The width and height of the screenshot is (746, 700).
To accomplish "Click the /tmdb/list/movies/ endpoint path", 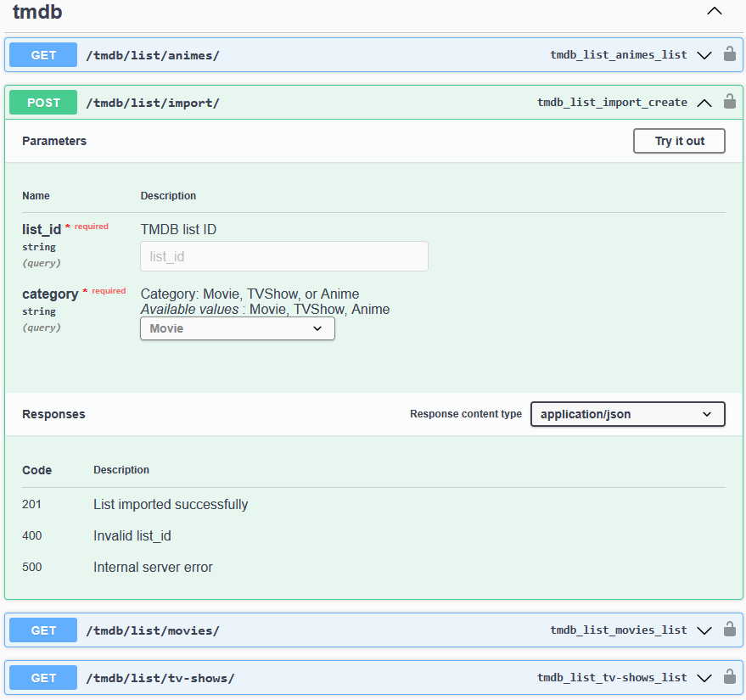I will pyautogui.click(x=153, y=630).
